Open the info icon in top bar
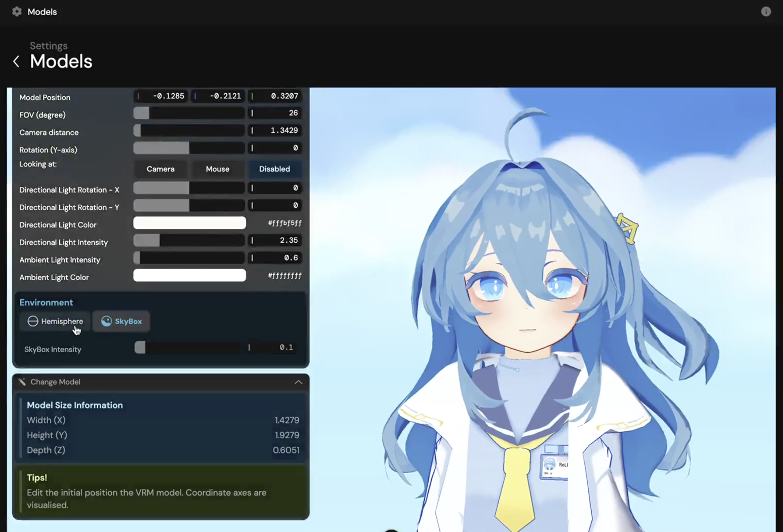Viewport: 783px width, 532px height. tap(766, 11)
